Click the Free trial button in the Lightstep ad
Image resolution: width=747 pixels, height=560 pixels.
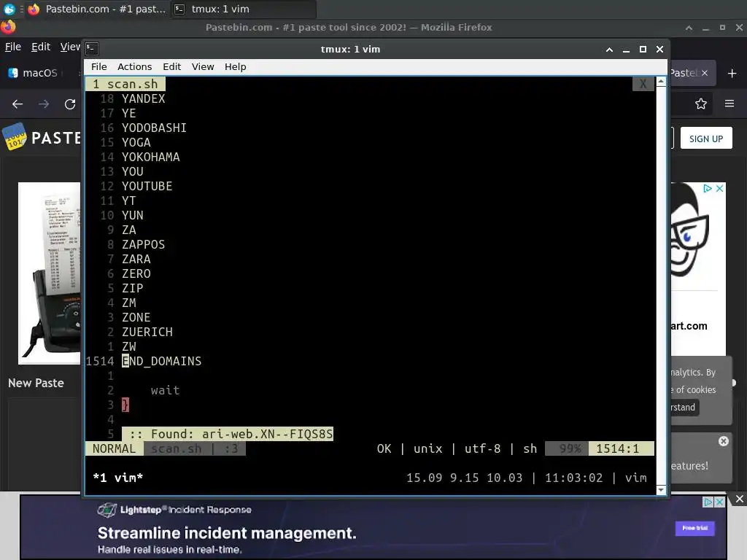tap(694, 528)
